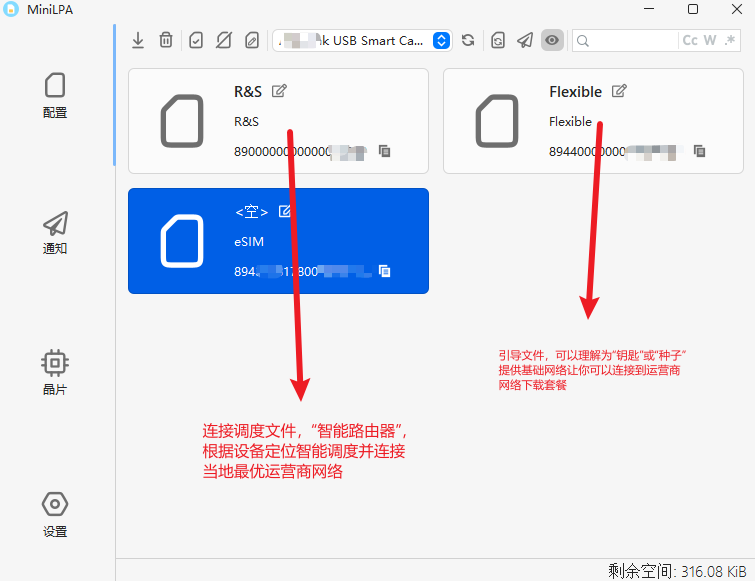The height and width of the screenshot is (581, 755).
Task: Select the blue eSIM profile card
Action: coord(278,241)
